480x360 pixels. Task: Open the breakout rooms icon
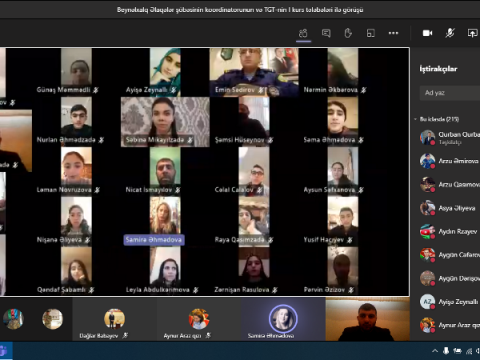(371, 33)
